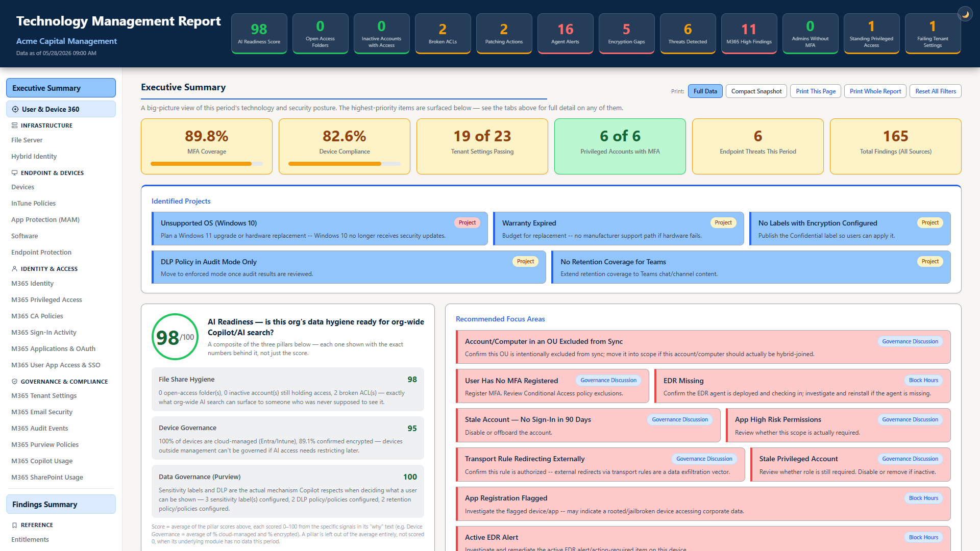Click Block Hours tag on EDR Missing

click(923, 381)
